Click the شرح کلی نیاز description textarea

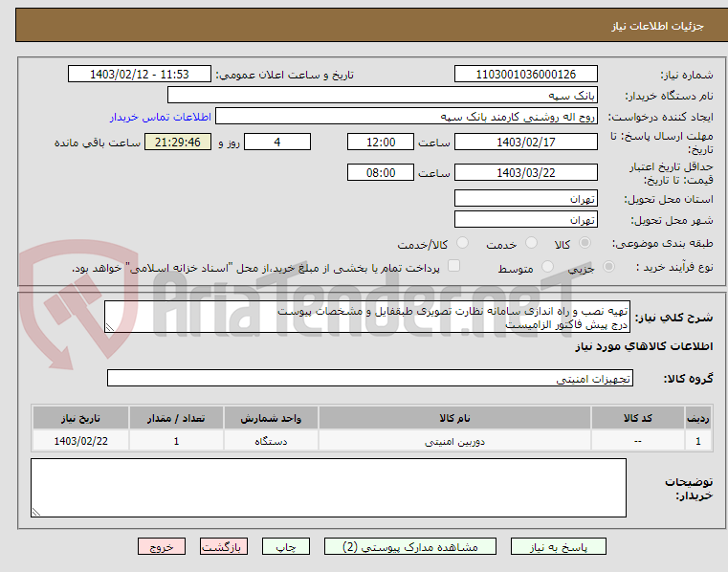pyautogui.click(x=366, y=317)
